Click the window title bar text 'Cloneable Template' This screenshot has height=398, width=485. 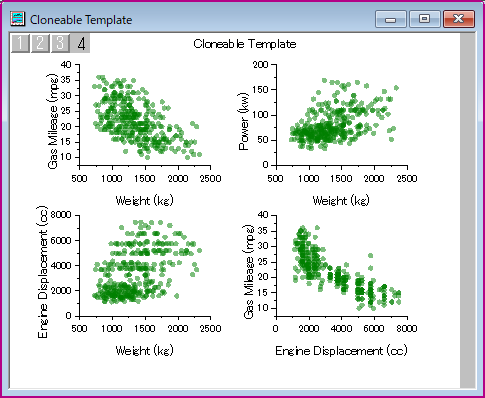pos(81,20)
